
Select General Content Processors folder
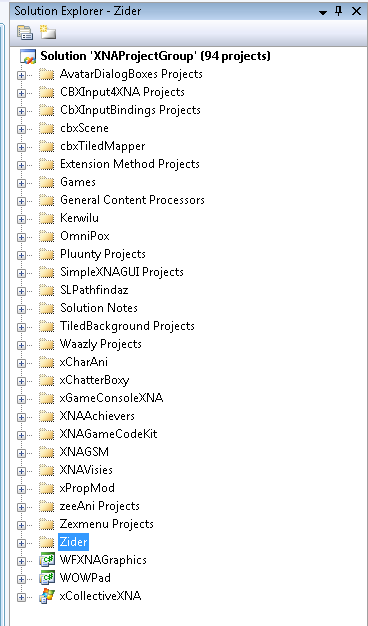pyautogui.click(x=132, y=200)
